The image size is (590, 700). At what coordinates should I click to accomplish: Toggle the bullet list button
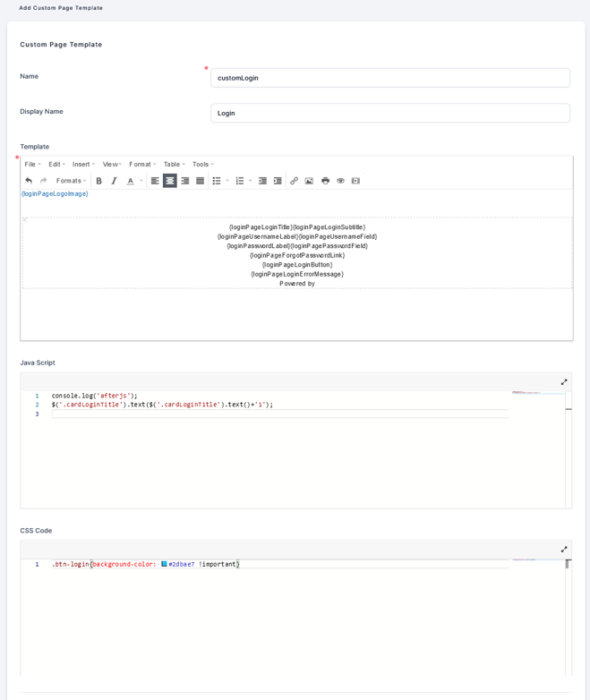pyautogui.click(x=217, y=181)
